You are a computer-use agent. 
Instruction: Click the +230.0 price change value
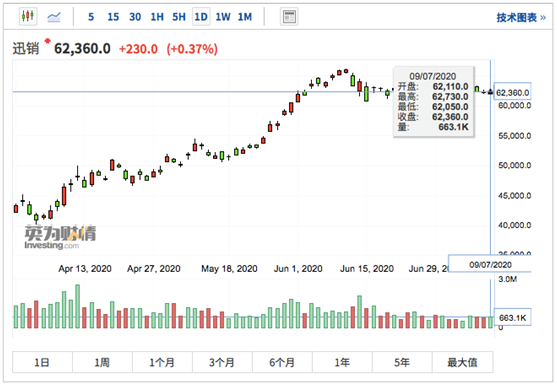coord(138,49)
